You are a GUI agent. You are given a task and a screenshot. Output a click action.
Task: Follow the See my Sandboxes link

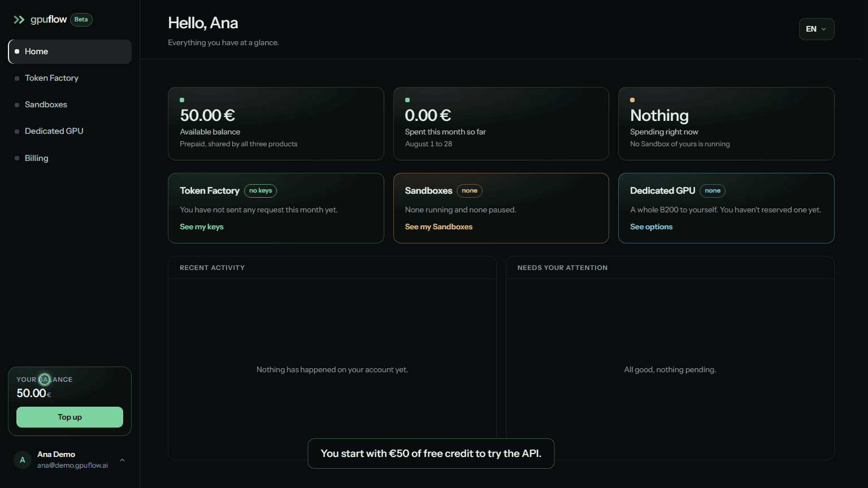click(x=439, y=226)
